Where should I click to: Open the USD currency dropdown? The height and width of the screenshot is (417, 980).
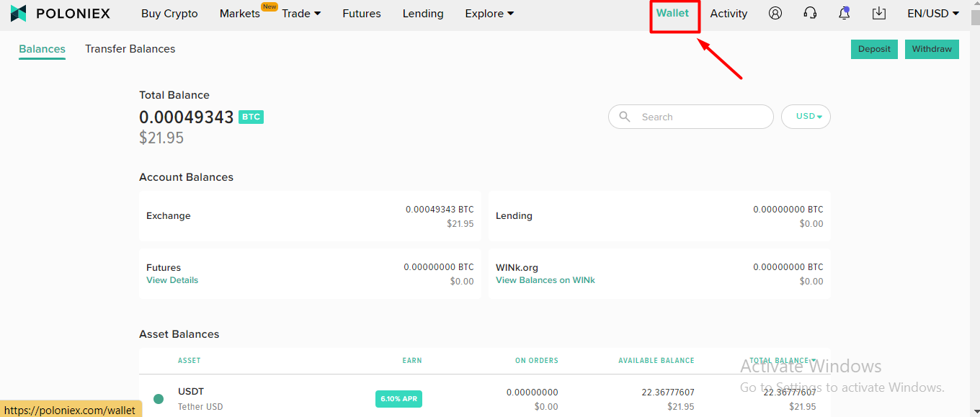pyautogui.click(x=806, y=117)
